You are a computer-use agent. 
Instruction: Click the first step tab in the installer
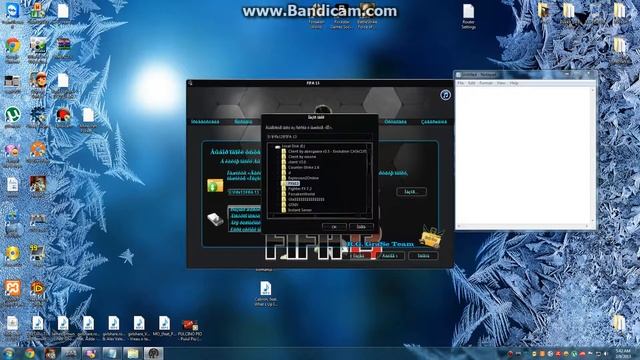coord(205,122)
